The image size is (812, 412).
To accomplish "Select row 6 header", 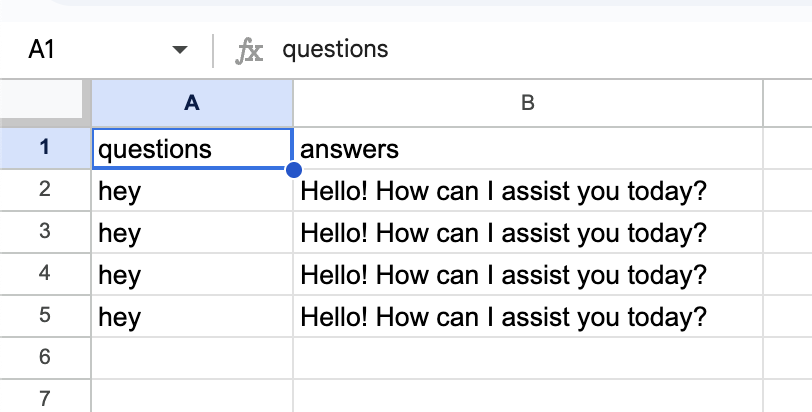I will point(45,359).
